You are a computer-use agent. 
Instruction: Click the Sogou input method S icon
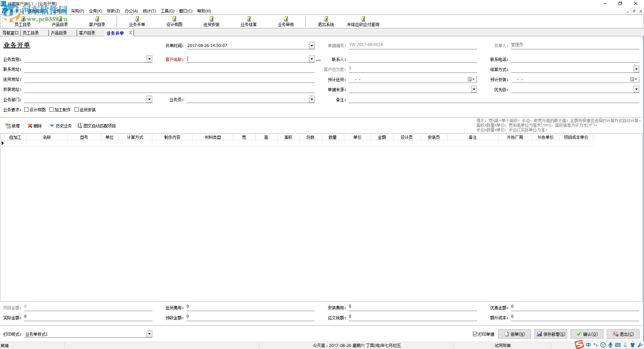point(579,345)
